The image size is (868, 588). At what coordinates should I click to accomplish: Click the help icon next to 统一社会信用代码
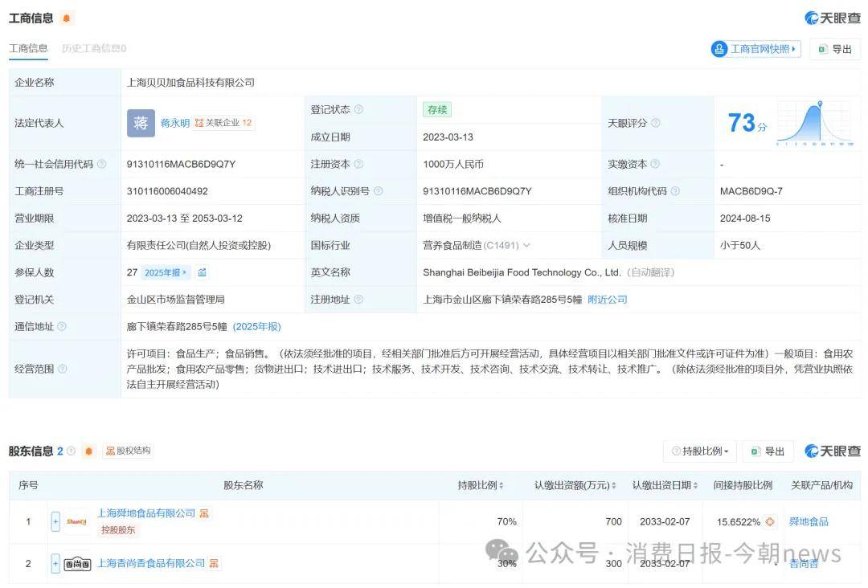(102, 164)
